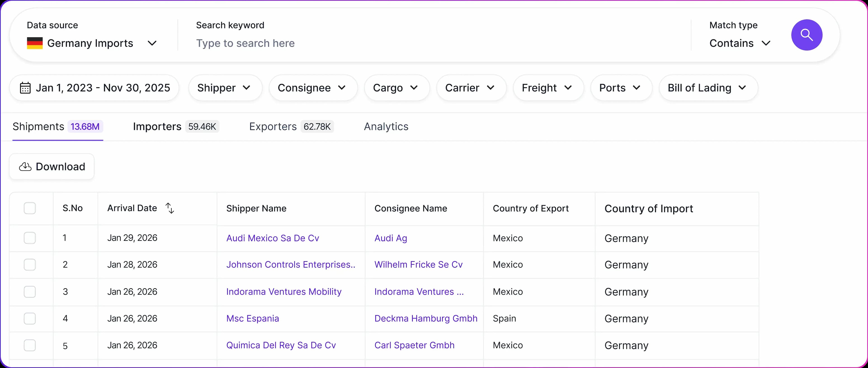The image size is (868, 368).
Task: Check the checkbox for row 1
Action: pos(30,238)
